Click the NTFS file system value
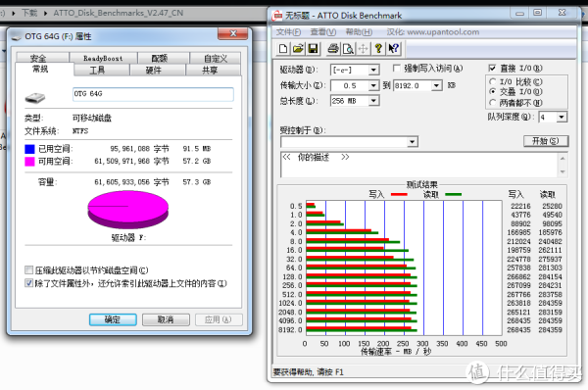The width and height of the screenshot is (588, 390). [80, 131]
